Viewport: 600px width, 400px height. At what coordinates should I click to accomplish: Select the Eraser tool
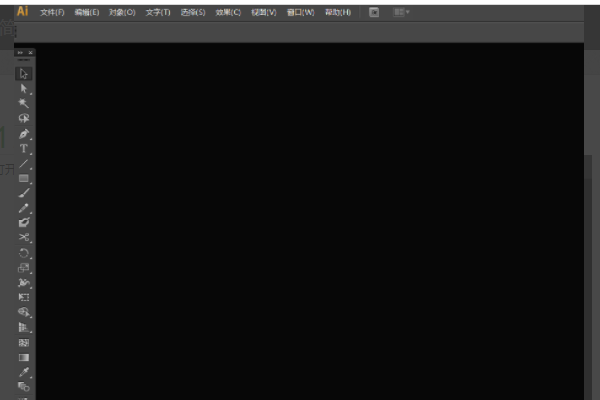tap(24, 223)
